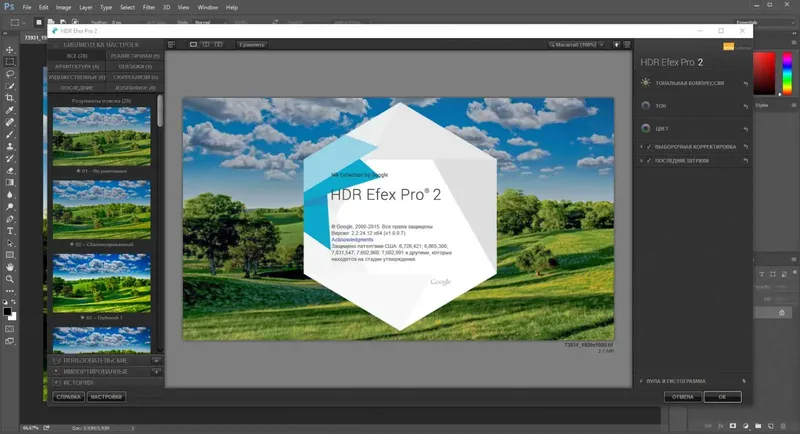The height and width of the screenshot is (434, 800).
Task: Switch to side-by-side preview mode
Action: [218, 45]
